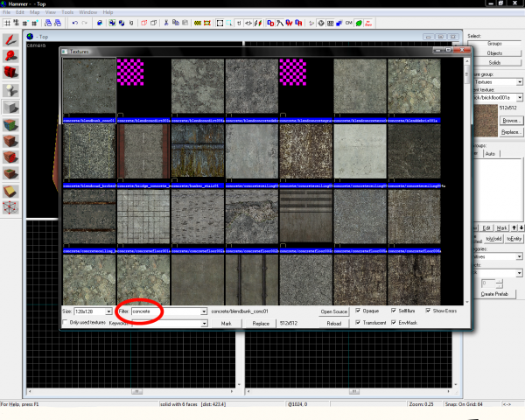Screen dimensions: 525x420
Task: Select the Magnify tool
Action: click(10, 56)
